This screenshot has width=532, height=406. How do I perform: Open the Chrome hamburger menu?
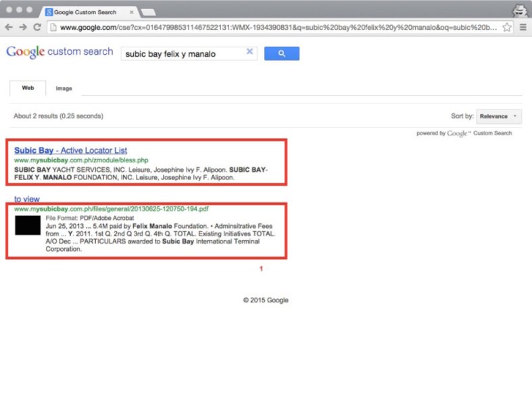(523, 27)
